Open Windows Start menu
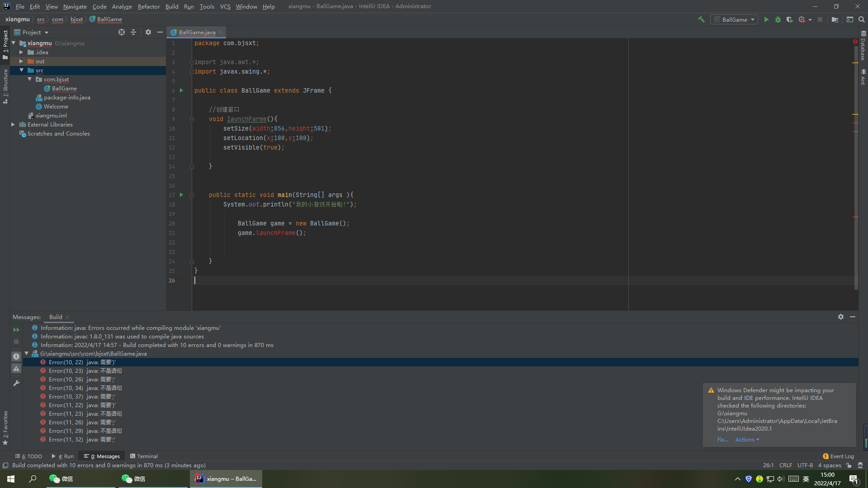Screen dimensions: 868x488 11,479
